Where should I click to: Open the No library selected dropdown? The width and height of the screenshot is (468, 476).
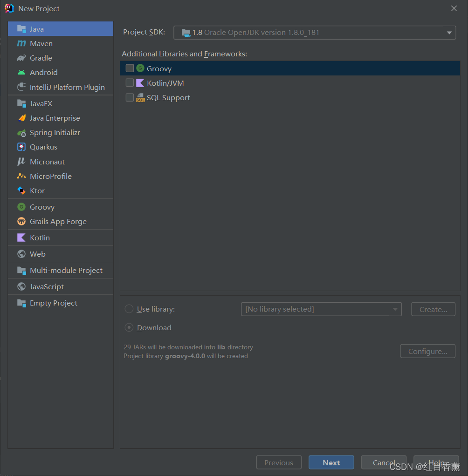pyautogui.click(x=321, y=309)
